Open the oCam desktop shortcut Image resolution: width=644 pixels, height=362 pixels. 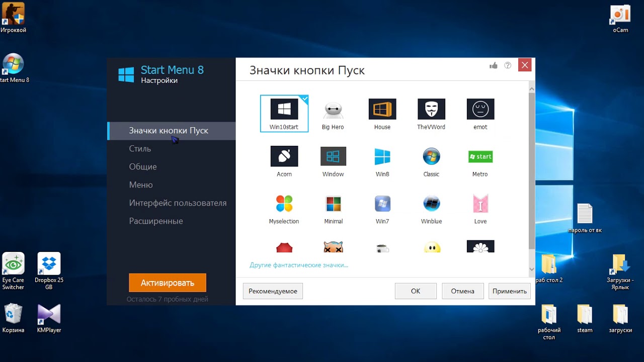click(x=620, y=19)
